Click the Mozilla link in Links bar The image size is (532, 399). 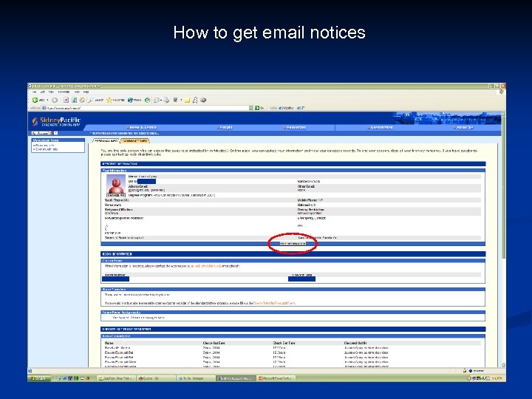[x=286, y=108]
